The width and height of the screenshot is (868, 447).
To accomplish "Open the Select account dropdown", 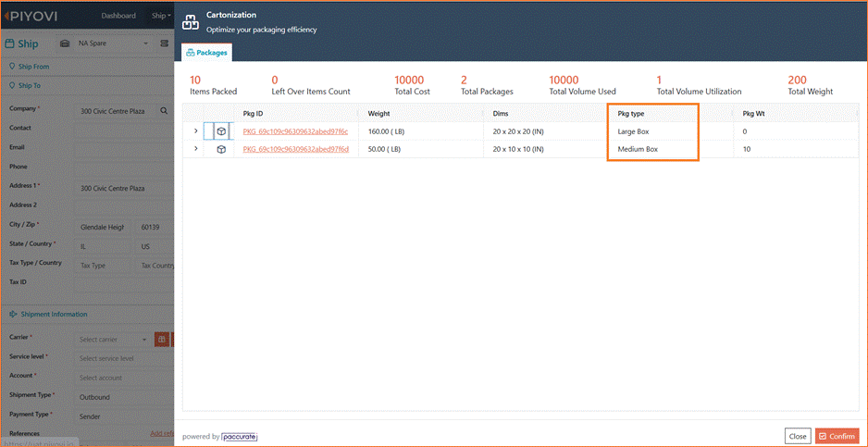I will click(125, 378).
